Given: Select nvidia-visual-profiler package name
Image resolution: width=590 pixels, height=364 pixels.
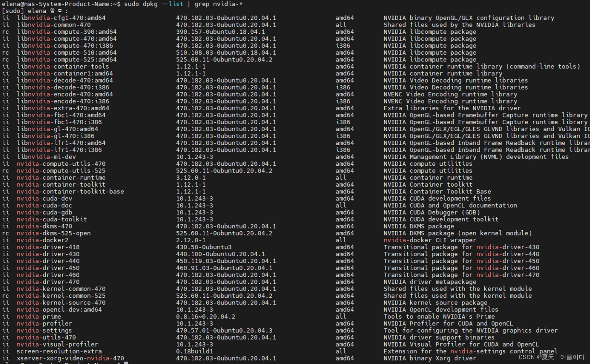Looking at the screenshot, I should pos(57,345).
